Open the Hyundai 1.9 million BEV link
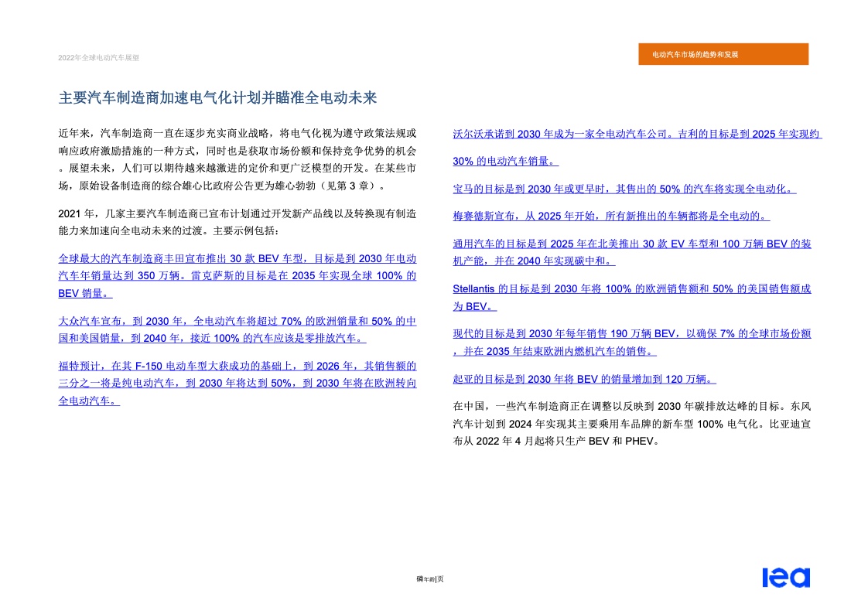This screenshot has height=614, width=868. pyautogui.click(x=631, y=343)
